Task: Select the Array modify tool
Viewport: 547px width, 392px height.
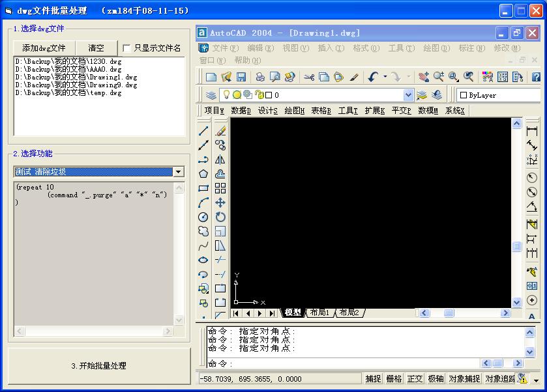Action: [220, 188]
